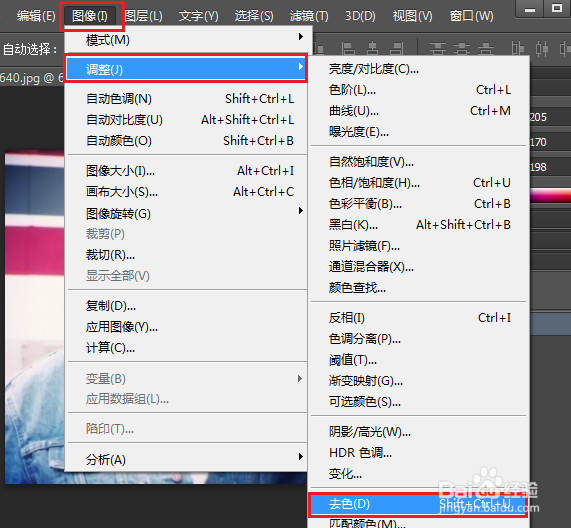The height and width of the screenshot is (528, 571).
Task: Choose 复制(D)... to duplicate the image
Action: click(188, 306)
